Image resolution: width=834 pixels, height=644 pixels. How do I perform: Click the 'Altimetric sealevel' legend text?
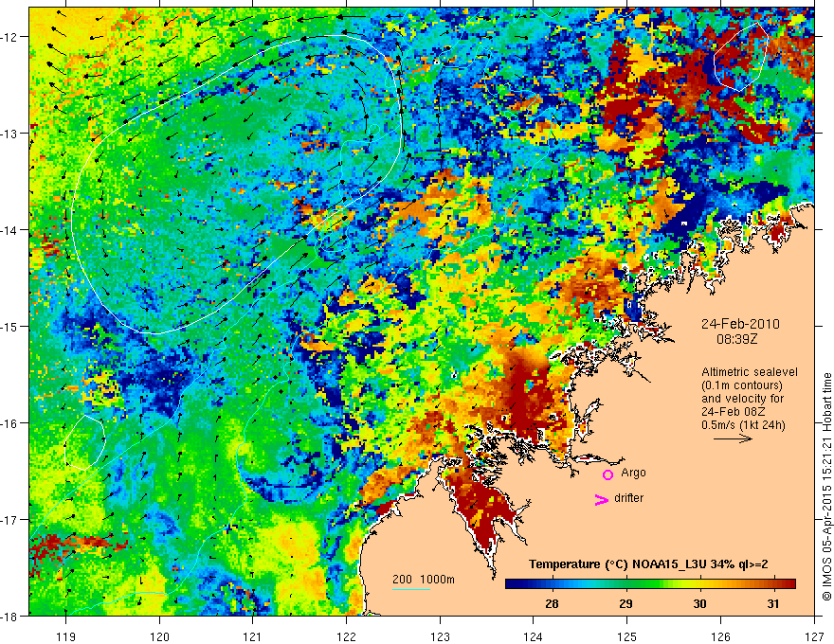[750, 372]
